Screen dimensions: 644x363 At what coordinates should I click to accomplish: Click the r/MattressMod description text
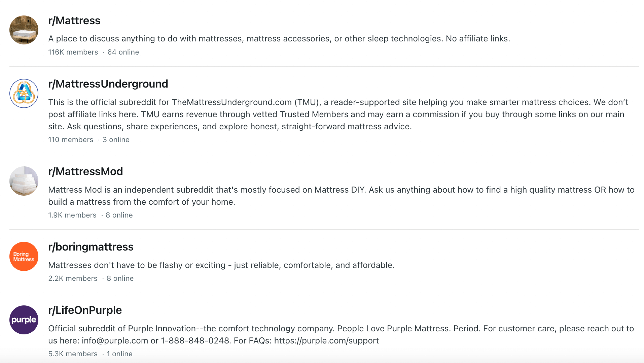point(303,196)
